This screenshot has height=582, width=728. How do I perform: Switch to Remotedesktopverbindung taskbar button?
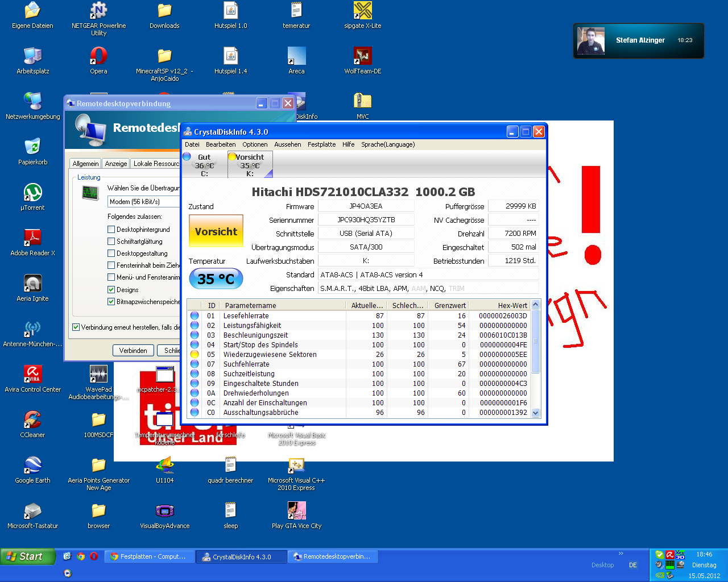click(333, 557)
